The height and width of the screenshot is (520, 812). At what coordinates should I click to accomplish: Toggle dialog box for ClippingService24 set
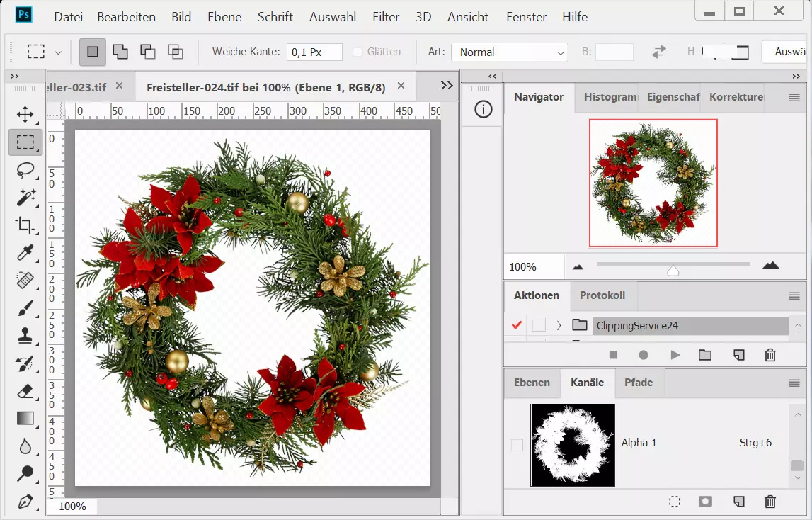[539, 325]
